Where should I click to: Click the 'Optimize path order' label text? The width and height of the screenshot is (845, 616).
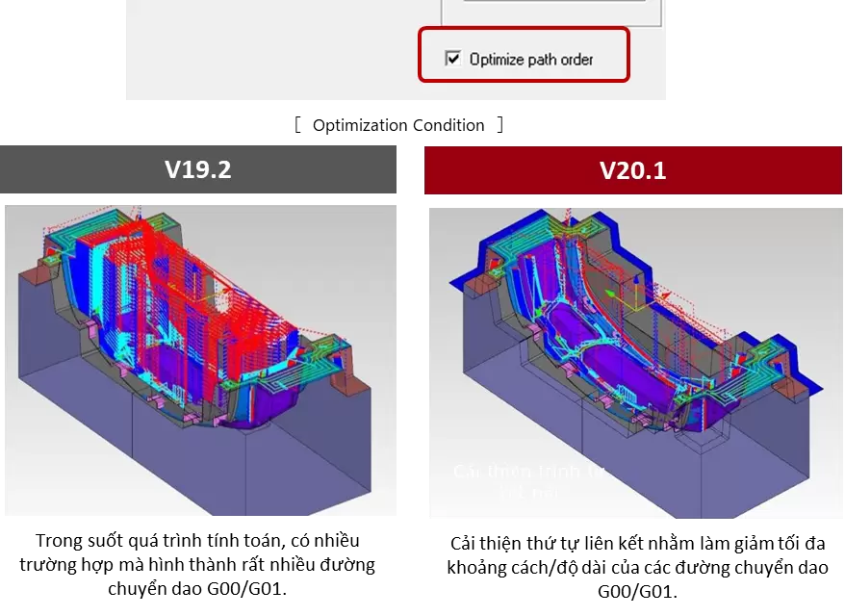(x=531, y=60)
